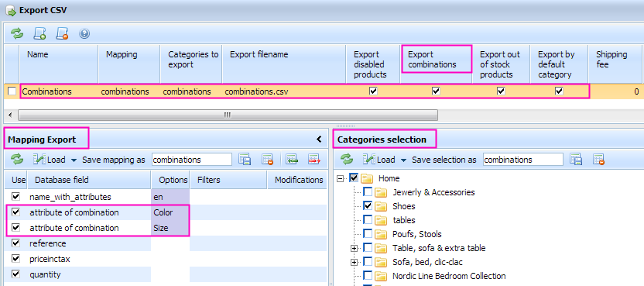The height and width of the screenshot is (286, 644).
Task: Click Filters column header
Action: pyautogui.click(x=228, y=180)
